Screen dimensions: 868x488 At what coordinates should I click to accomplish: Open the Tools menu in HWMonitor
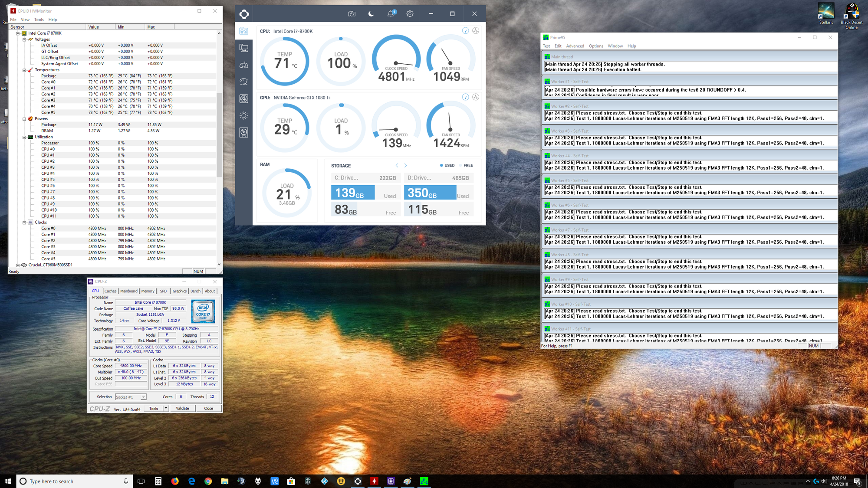[39, 20]
